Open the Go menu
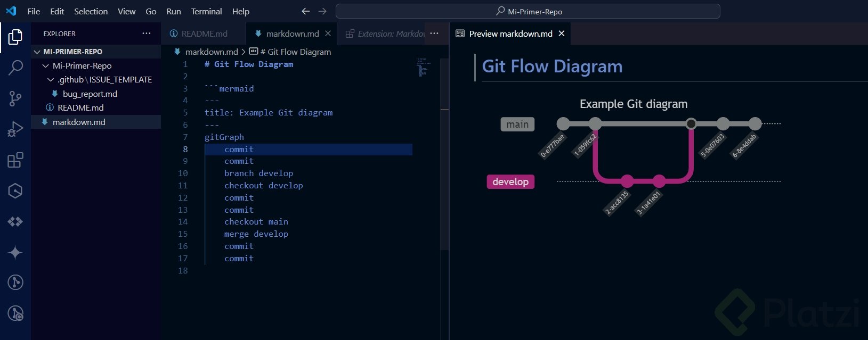 (151, 11)
